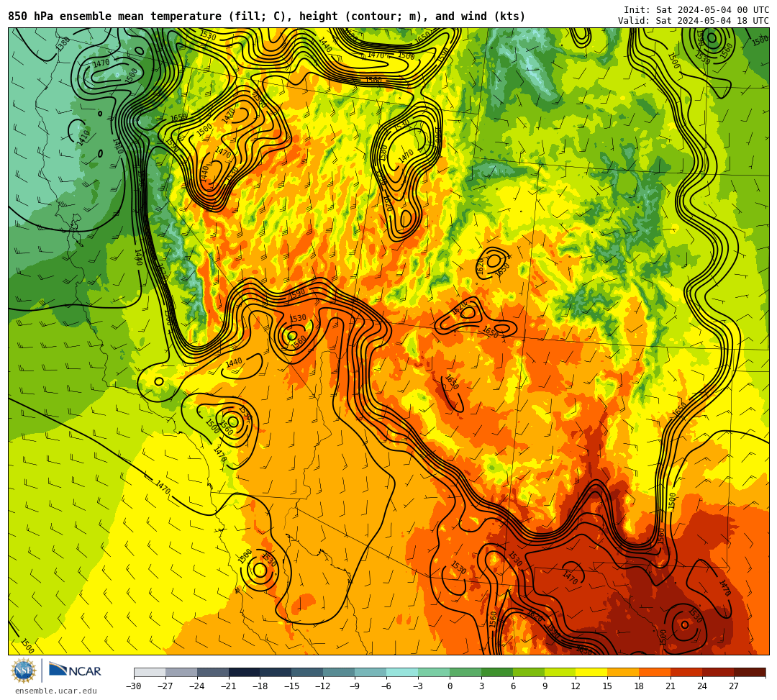Click the -12 colorbar tick label

tap(324, 686)
